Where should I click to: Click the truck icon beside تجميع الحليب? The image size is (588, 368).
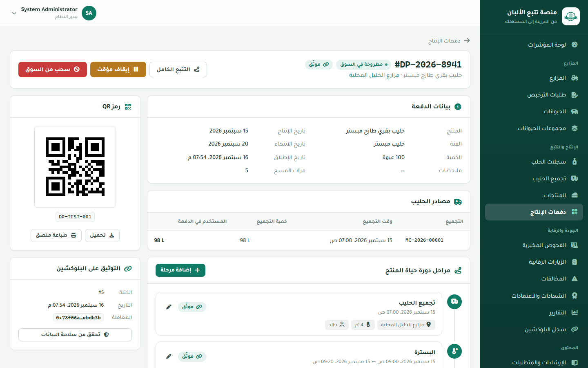[575, 179]
